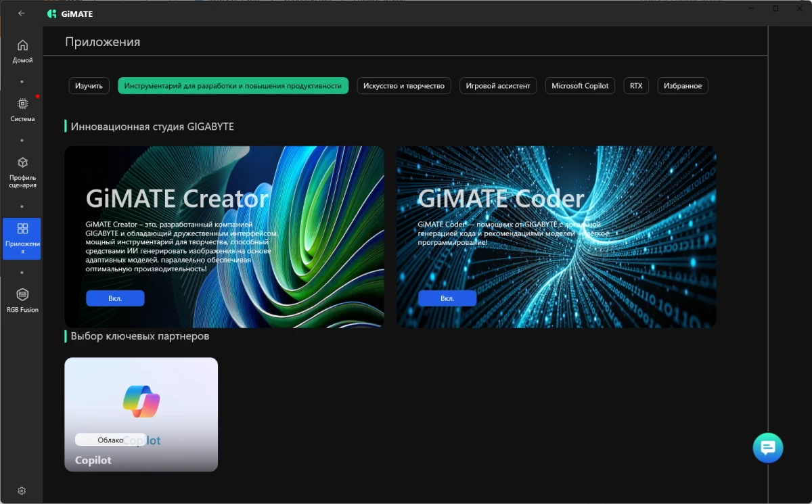Click the GiMATE logo icon
This screenshot has width=812, height=504.
point(52,14)
